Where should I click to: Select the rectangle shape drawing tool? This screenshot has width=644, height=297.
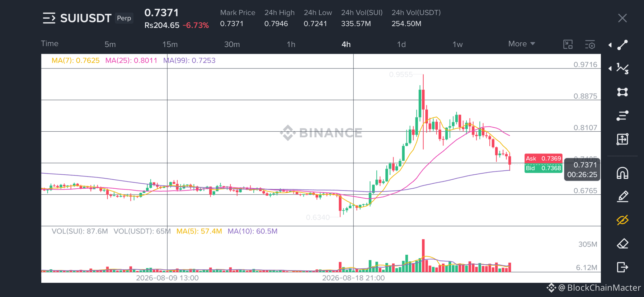pos(622,92)
